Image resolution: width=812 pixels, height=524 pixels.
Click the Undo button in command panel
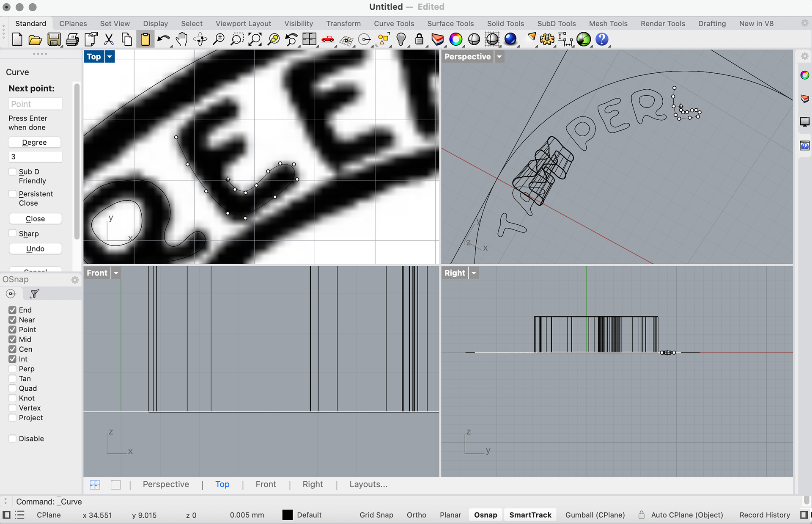tap(35, 248)
